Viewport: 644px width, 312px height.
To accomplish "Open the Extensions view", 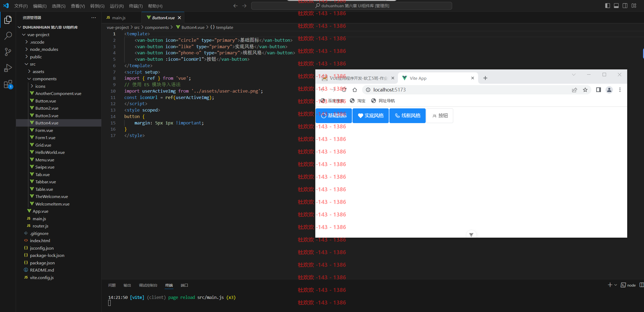I will 8,84.
